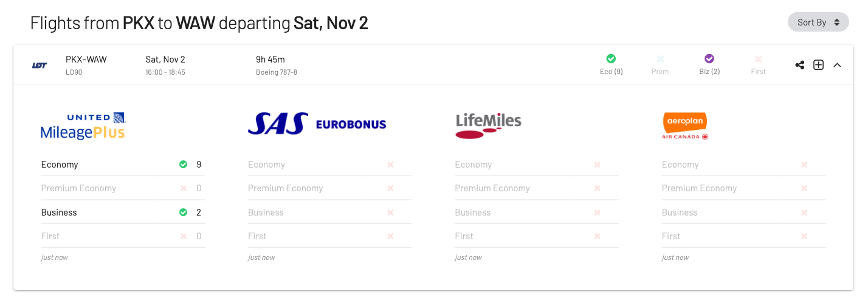The image size is (868, 306).
Task: Click the share icon on flight row
Action: click(800, 65)
